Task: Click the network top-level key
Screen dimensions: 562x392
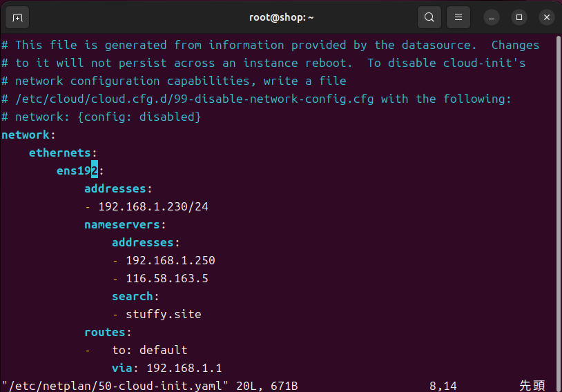Action: [26, 135]
